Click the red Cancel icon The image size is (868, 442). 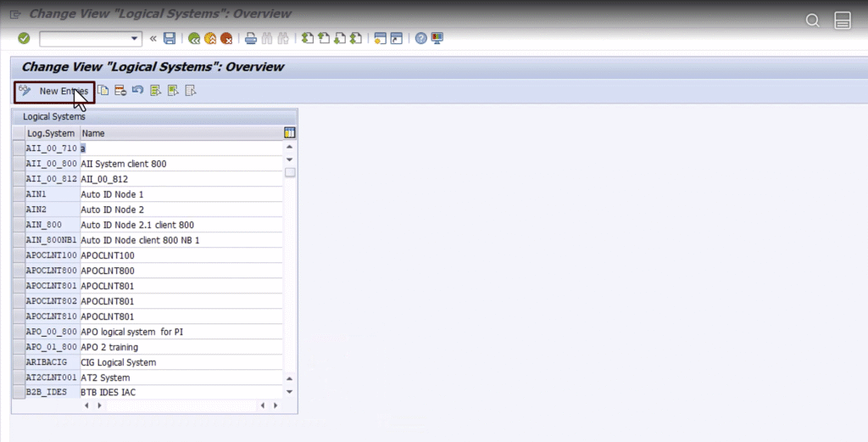pyautogui.click(x=226, y=38)
